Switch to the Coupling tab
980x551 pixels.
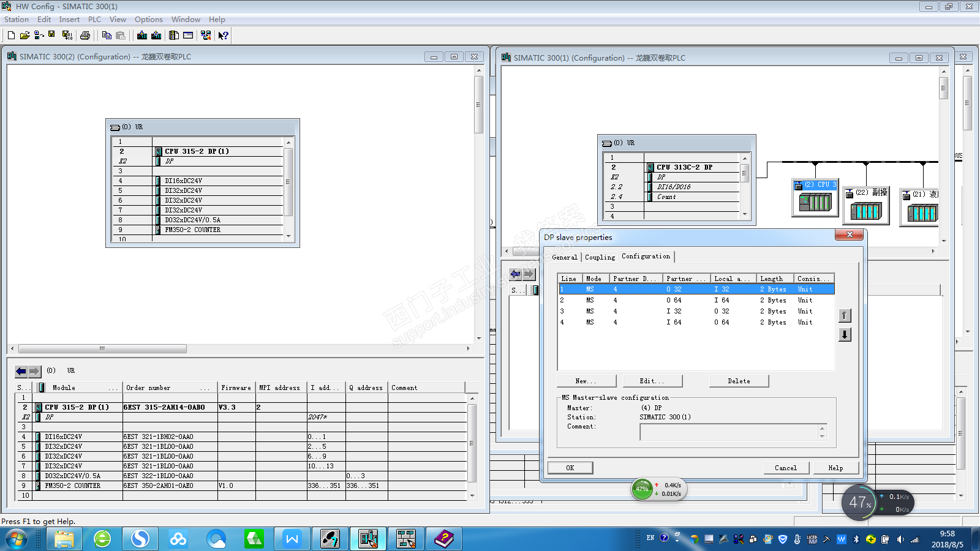pyautogui.click(x=600, y=257)
